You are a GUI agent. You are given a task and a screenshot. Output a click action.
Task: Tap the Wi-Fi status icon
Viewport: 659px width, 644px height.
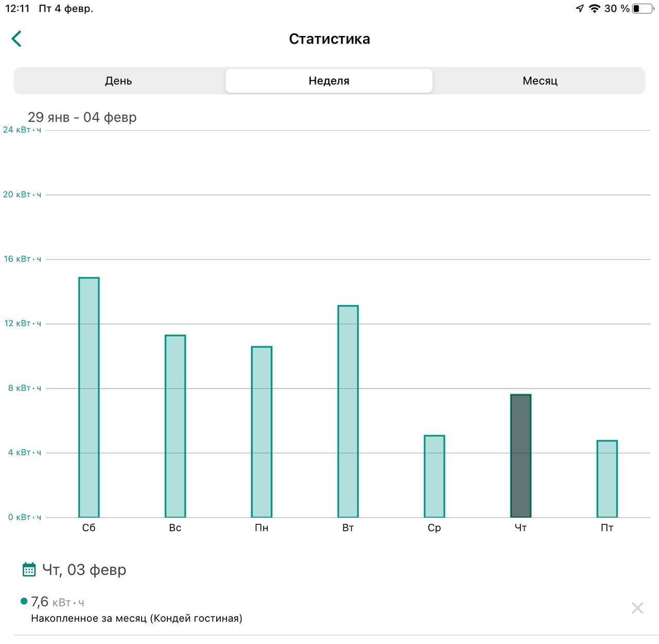point(594,9)
